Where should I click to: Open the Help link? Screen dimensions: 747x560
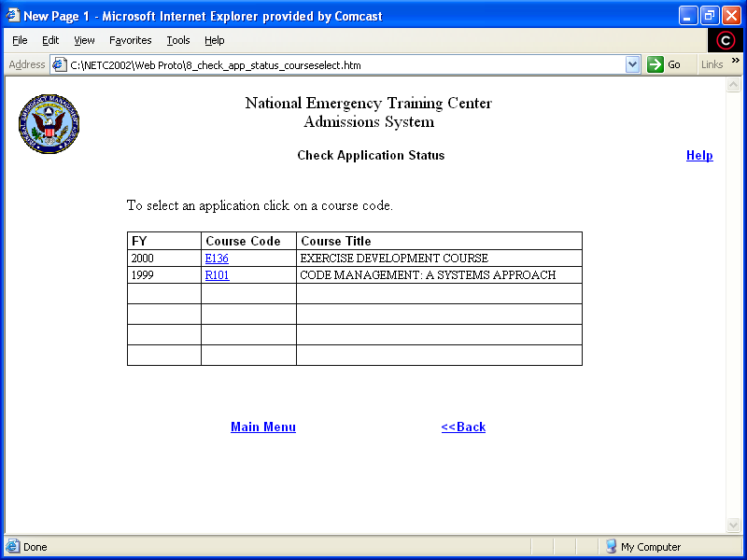pos(699,156)
